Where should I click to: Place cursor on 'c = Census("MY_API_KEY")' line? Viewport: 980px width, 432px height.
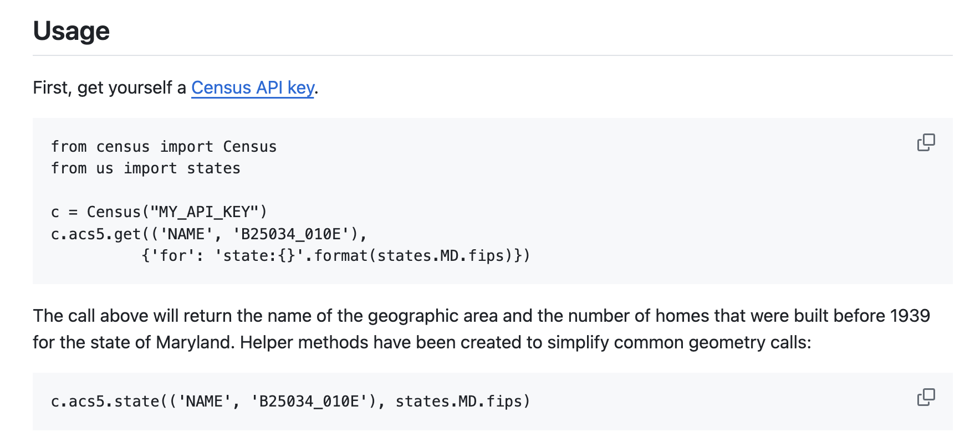click(x=159, y=212)
